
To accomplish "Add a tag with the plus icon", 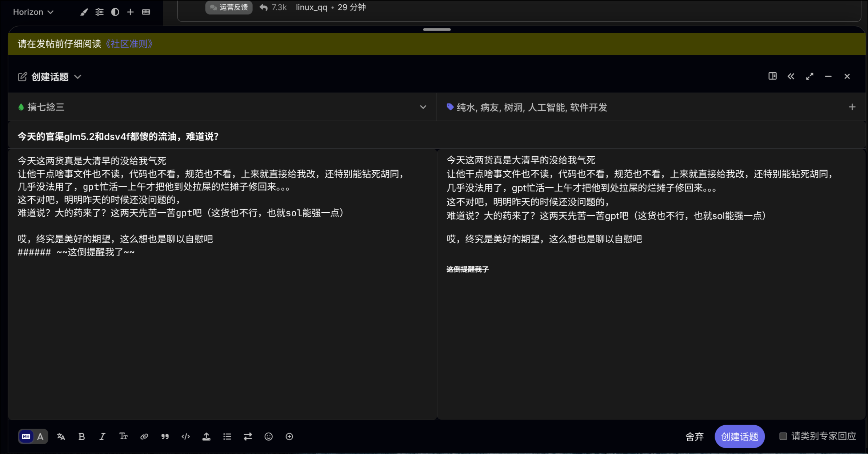I will coord(852,107).
